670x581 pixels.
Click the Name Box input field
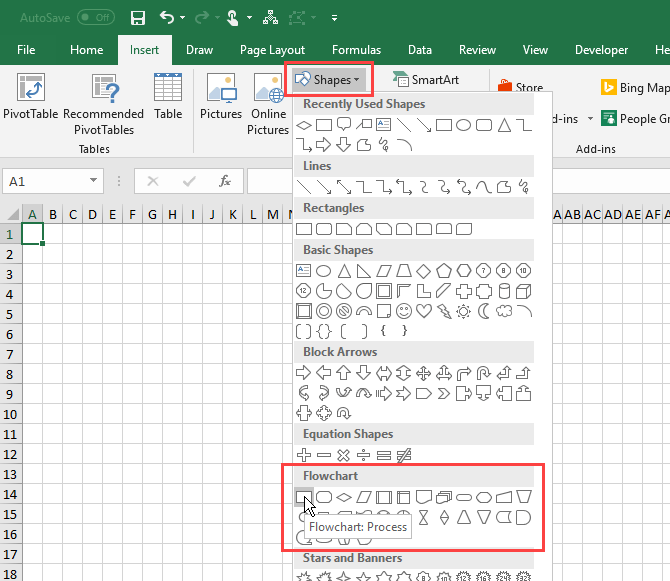coord(45,181)
